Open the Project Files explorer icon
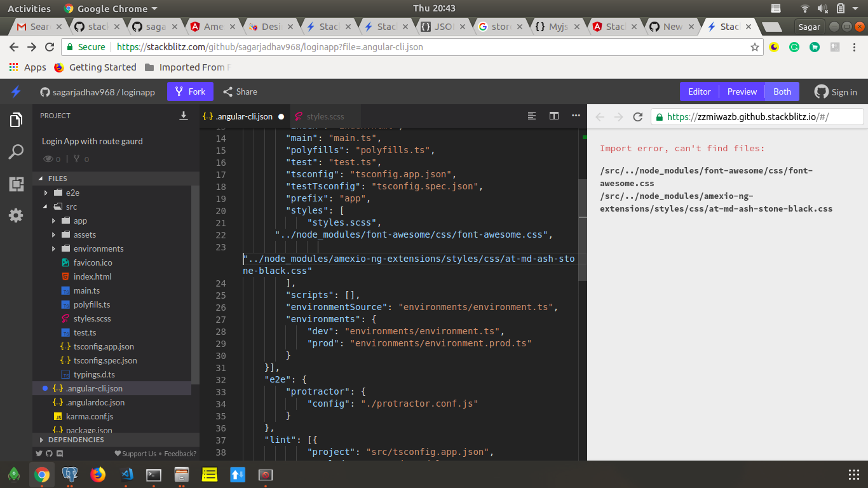The image size is (868, 488). pyautogui.click(x=16, y=119)
